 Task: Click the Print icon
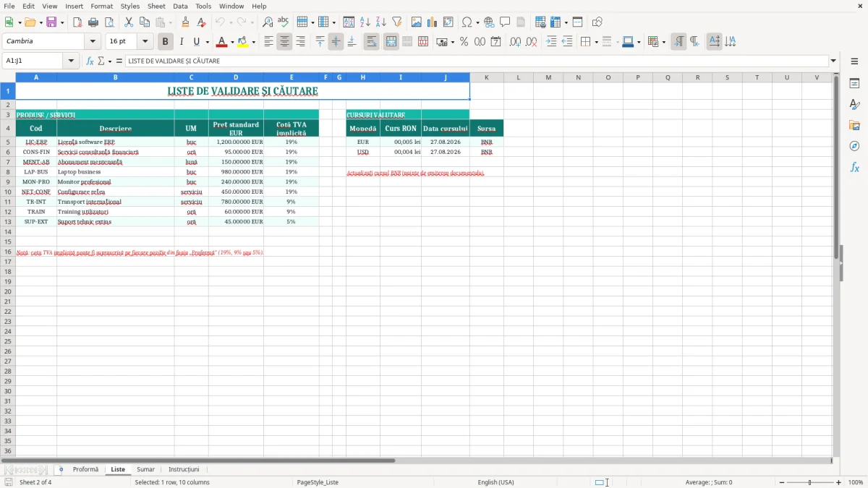[x=93, y=22]
